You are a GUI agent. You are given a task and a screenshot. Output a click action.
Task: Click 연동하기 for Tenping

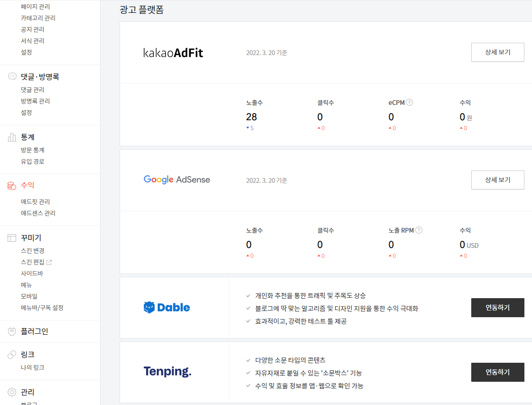coord(498,372)
